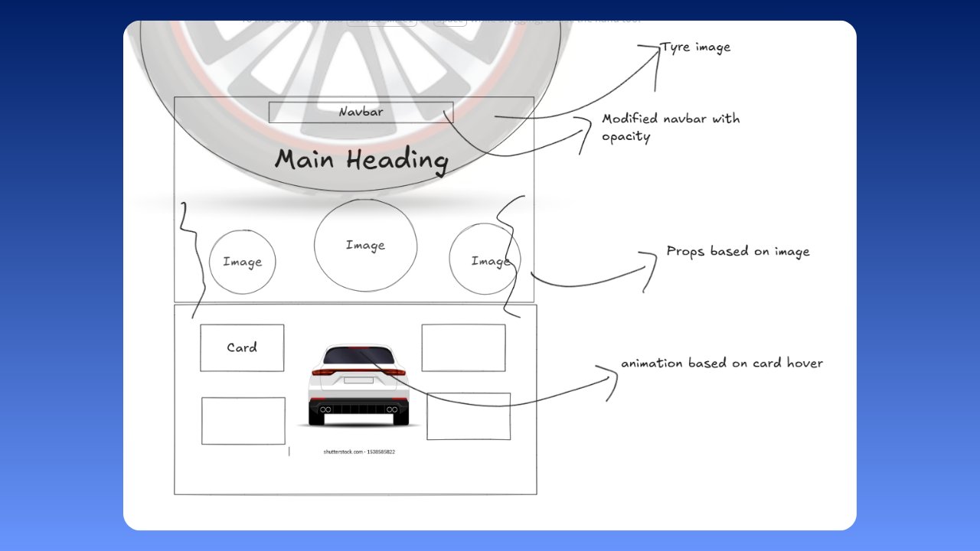Image resolution: width=980 pixels, height=551 pixels.
Task: Select the left Image circle
Action: point(242,262)
